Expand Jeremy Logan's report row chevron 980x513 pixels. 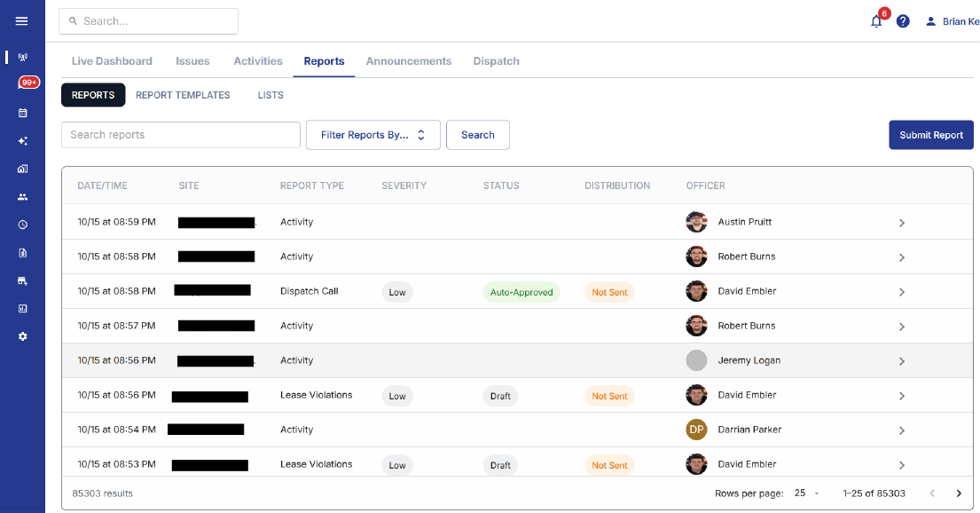click(x=901, y=361)
